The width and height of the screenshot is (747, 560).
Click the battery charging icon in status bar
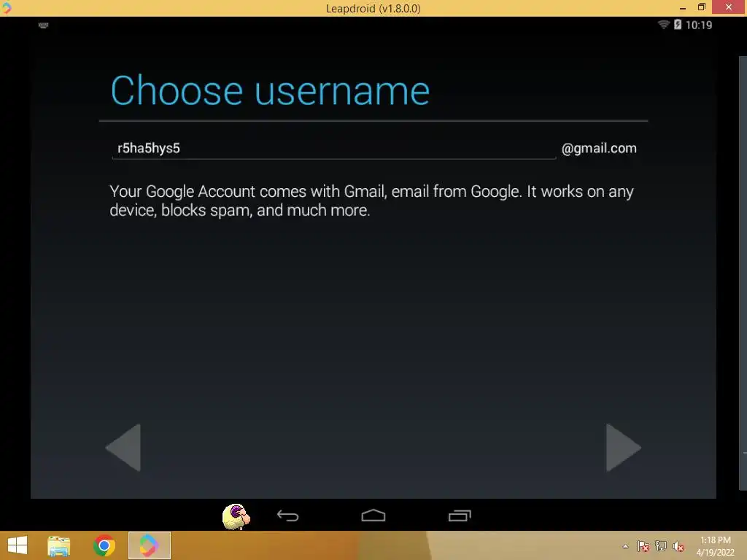[678, 24]
